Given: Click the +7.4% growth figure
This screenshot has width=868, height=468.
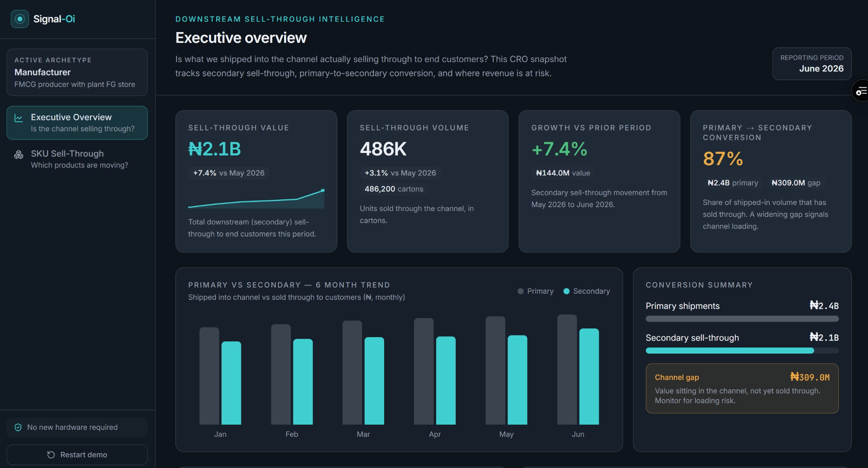Looking at the screenshot, I should coord(559,149).
